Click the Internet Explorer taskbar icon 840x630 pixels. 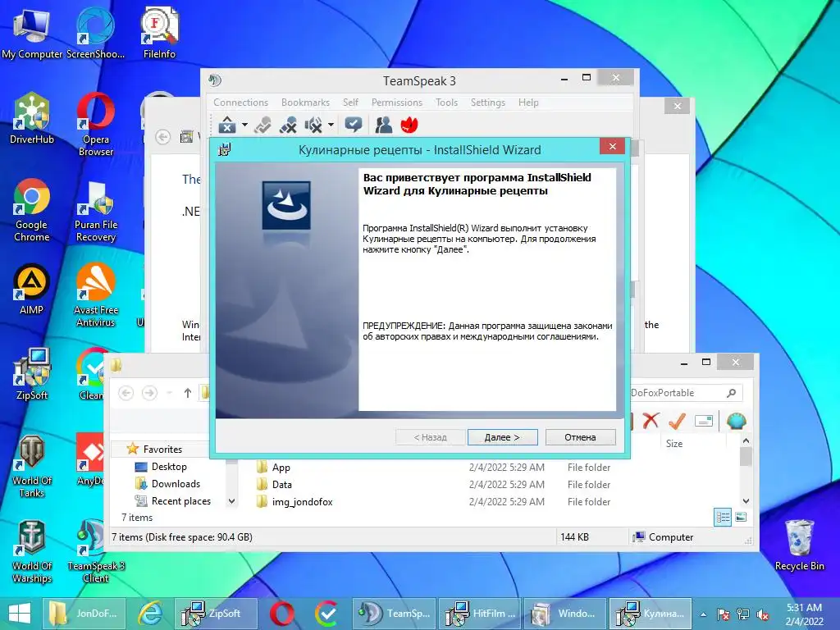(151, 614)
